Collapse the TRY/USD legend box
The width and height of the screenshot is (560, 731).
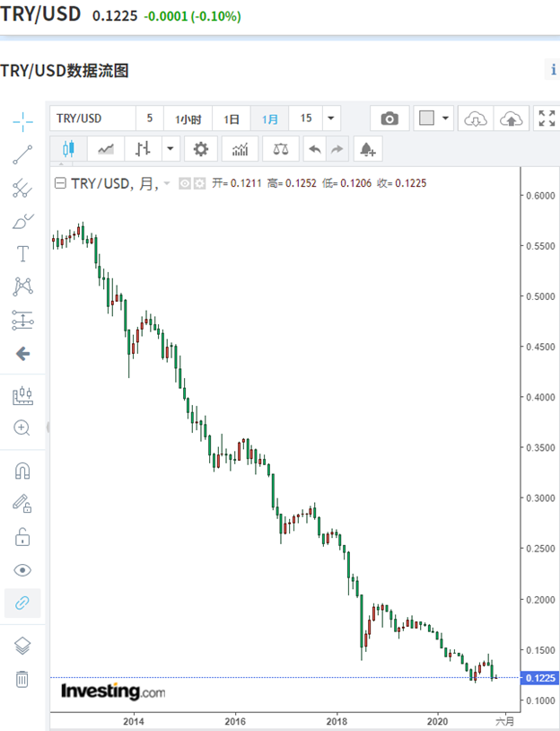[60, 183]
